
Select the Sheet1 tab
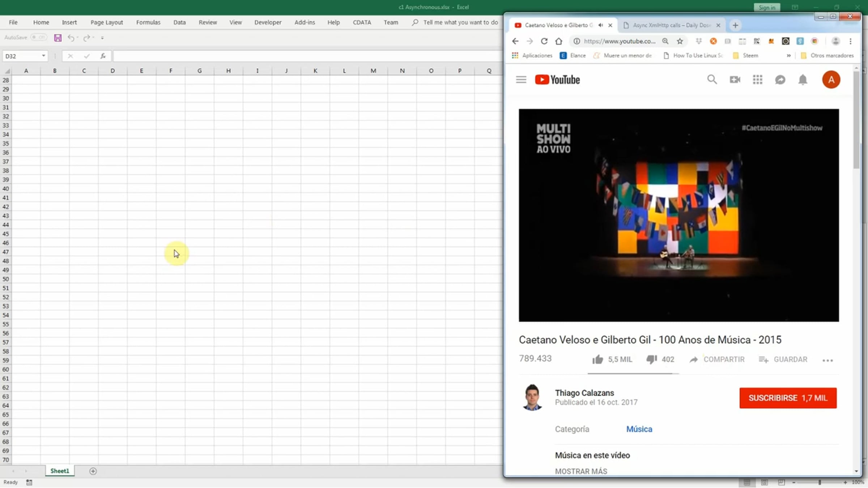tap(60, 471)
